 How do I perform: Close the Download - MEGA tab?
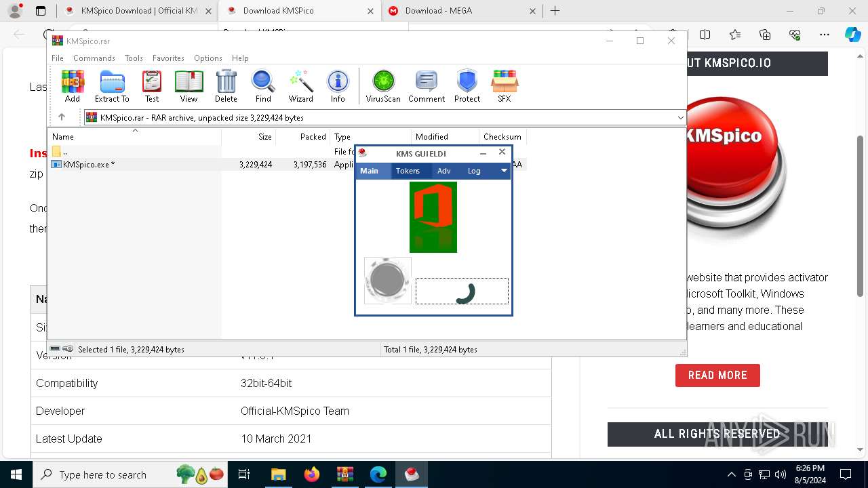(x=532, y=11)
